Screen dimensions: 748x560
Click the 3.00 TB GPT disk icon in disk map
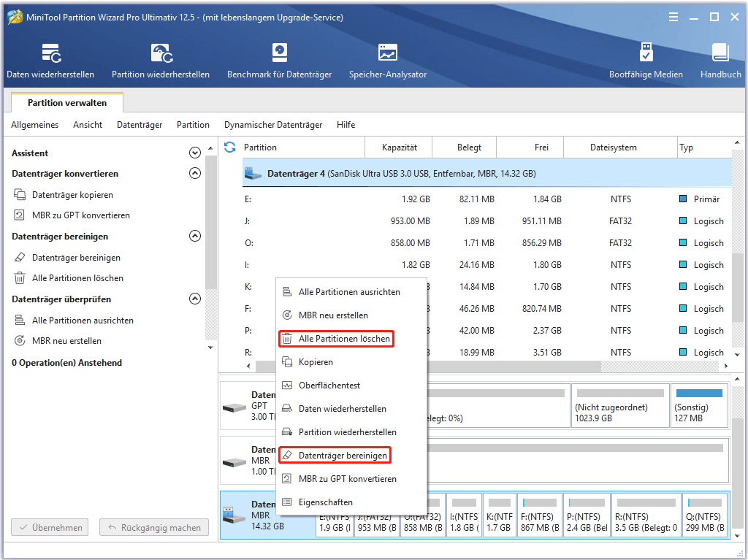[x=234, y=408]
